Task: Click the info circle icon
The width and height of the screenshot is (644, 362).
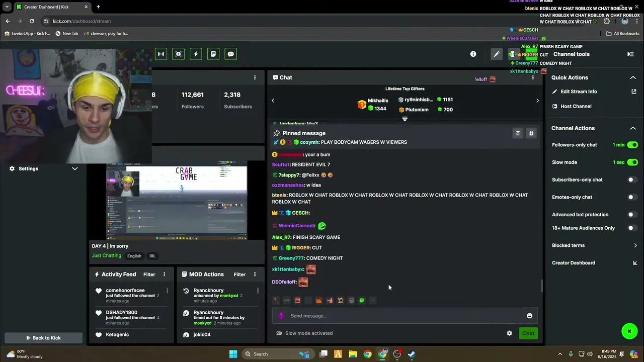Action: point(473,54)
